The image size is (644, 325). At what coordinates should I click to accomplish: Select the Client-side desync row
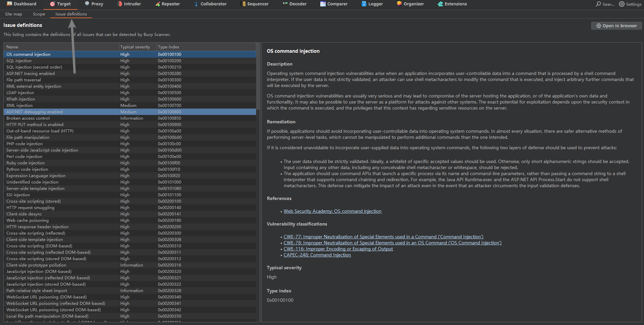tap(130, 214)
